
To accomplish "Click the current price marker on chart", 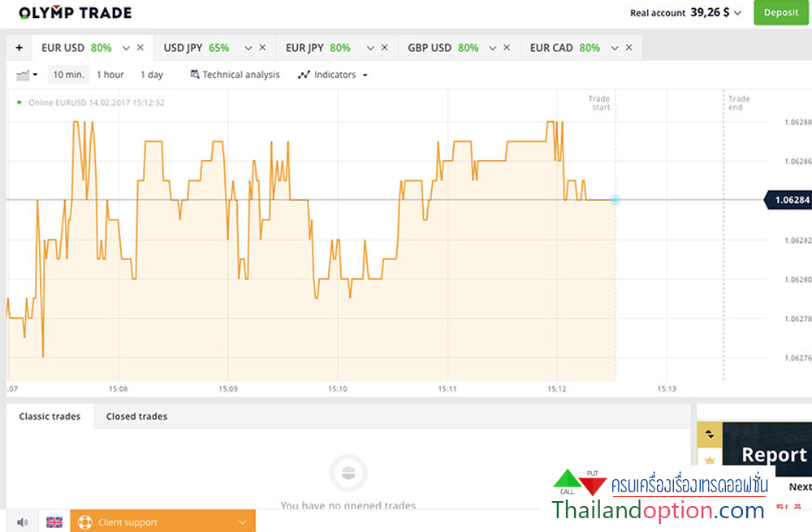I will click(615, 200).
